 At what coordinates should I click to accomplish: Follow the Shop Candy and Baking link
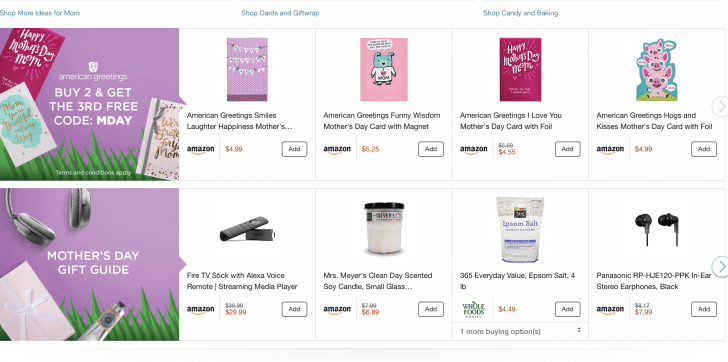(x=520, y=13)
